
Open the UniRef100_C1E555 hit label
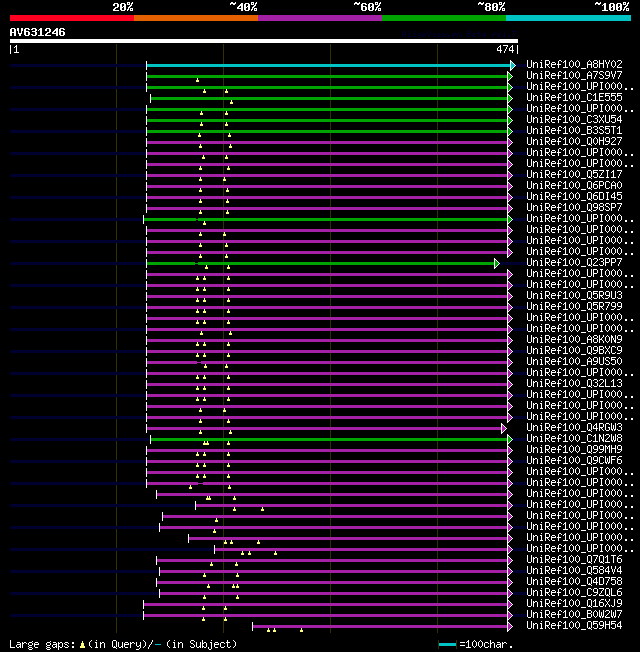click(x=574, y=97)
